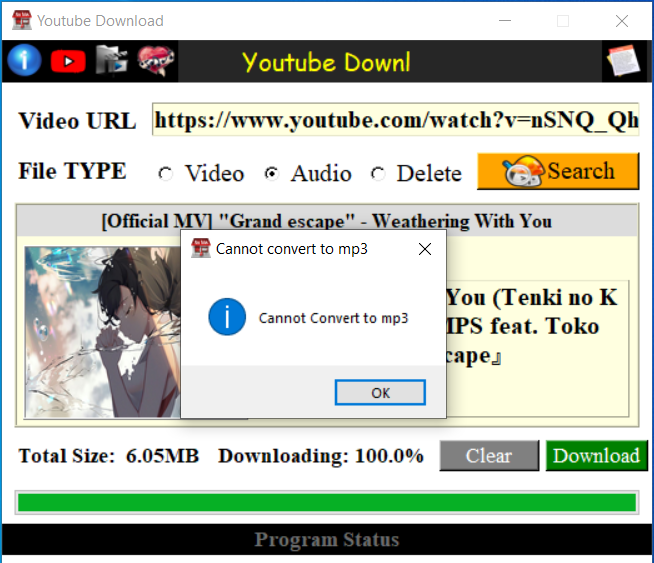Click OK in the mp3 dialog
This screenshot has height=563, width=654.
(x=380, y=392)
